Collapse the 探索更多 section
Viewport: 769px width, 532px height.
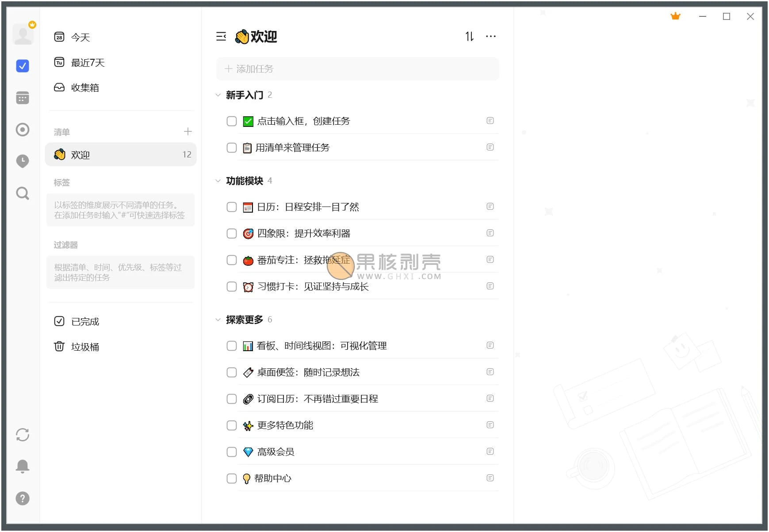218,320
